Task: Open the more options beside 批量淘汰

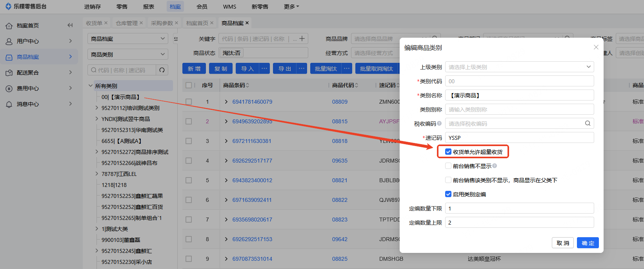Action: [x=347, y=68]
